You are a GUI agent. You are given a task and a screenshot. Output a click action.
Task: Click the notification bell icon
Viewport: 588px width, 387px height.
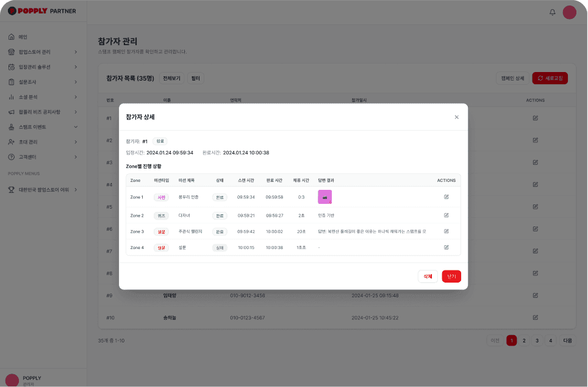pos(552,12)
